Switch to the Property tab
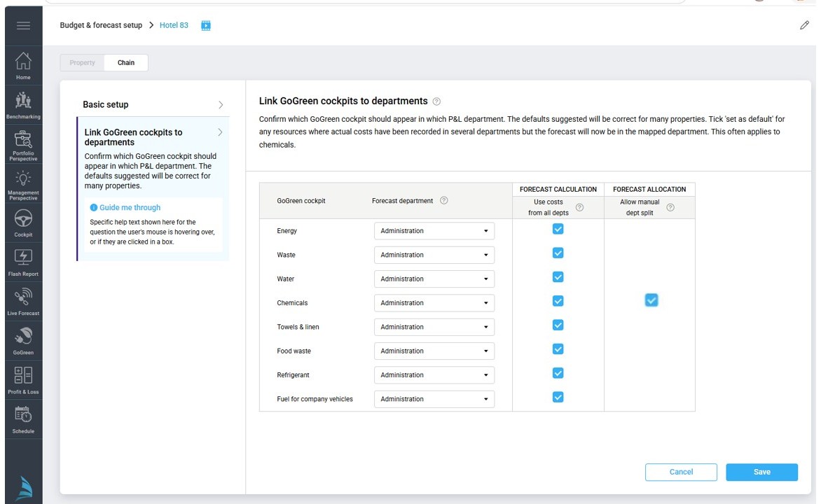The height and width of the screenshot is (504, 821). point(82,63)
